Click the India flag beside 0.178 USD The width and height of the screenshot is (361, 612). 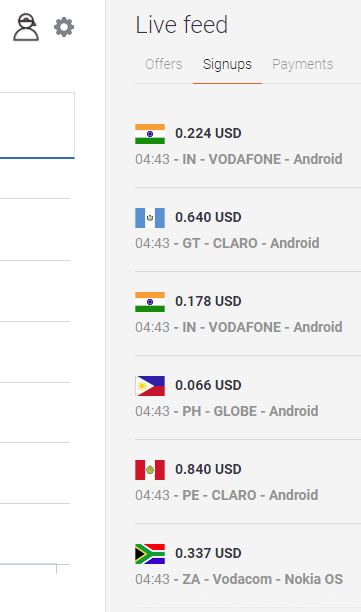click(x=150, y=302)
